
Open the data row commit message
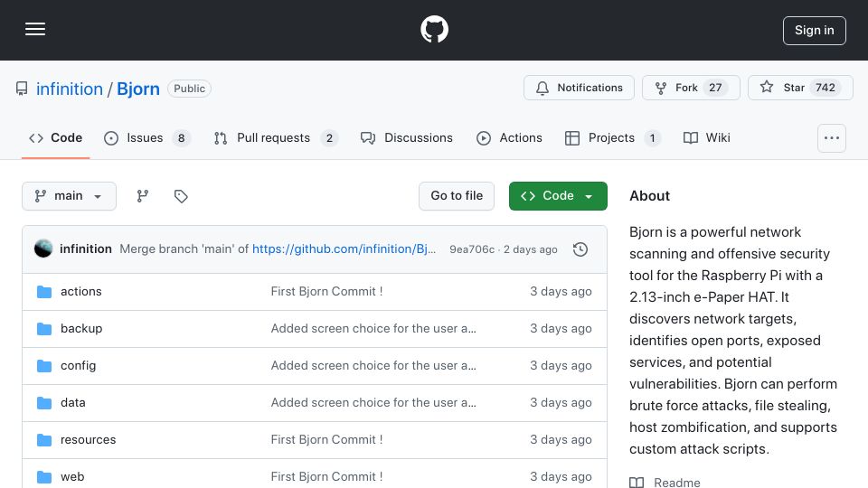pos(373,403)
